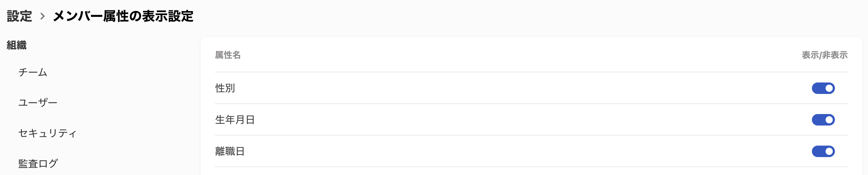
Task: Click the white knob on 離職日 switch
Action: point(829,151)
